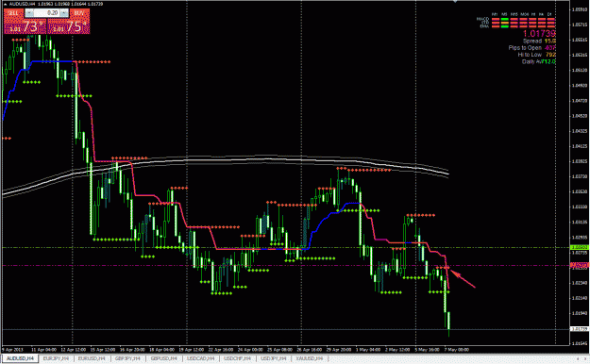The image size is (590, 364).
Task: Decrease lot volume with the left stepper arrow
Action: coord(29,13)
